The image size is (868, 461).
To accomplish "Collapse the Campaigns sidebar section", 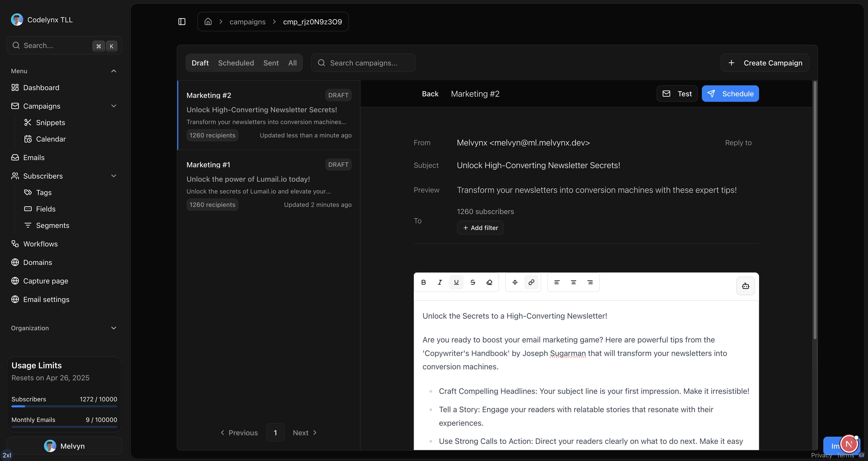I will [114, 106].
